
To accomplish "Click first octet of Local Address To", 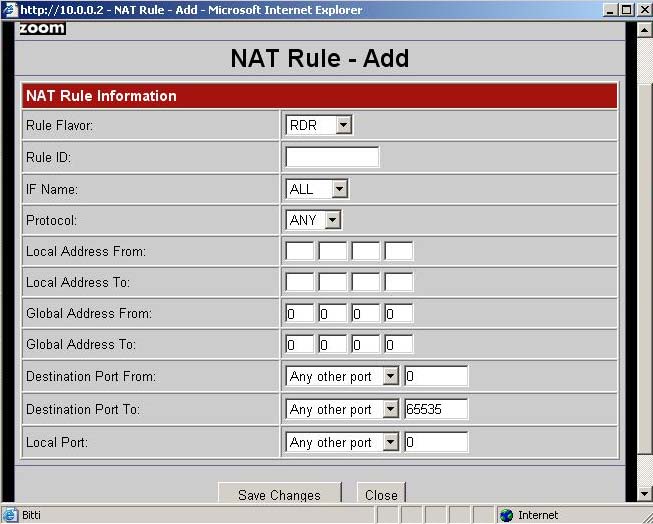I will tap(299, 282).
